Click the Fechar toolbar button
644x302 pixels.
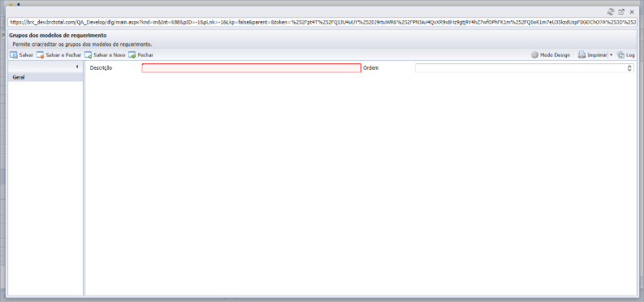[140, 55]
